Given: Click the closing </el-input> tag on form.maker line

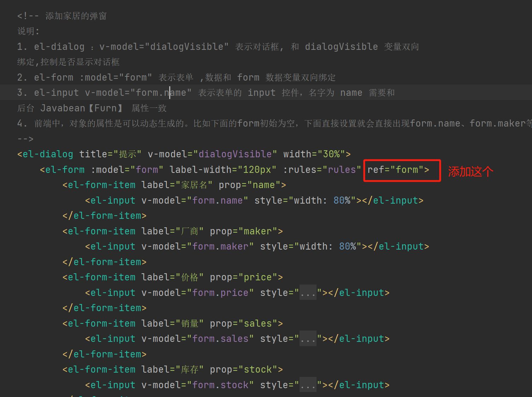Looking at the screenshot, I should (x=398, y=246).
